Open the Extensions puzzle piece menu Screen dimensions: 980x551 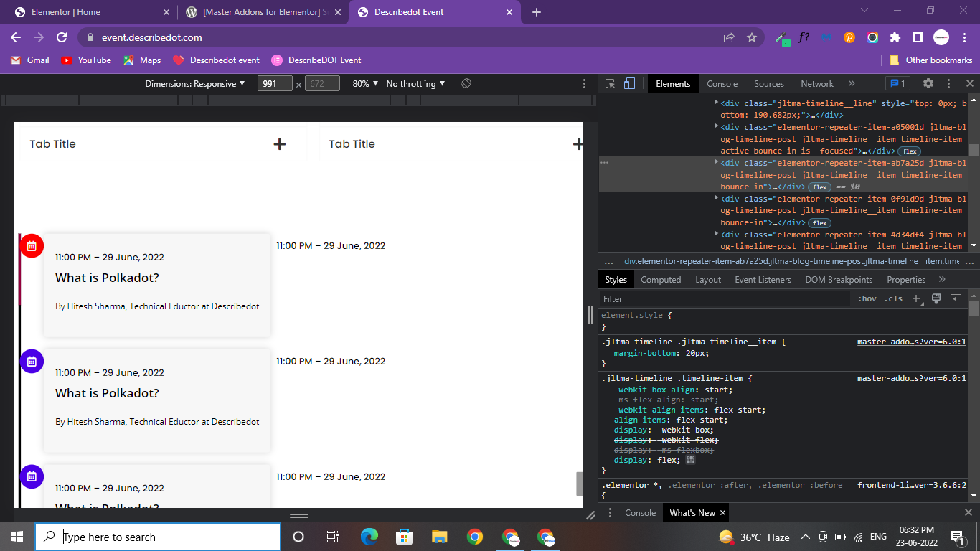pos(895,37)
